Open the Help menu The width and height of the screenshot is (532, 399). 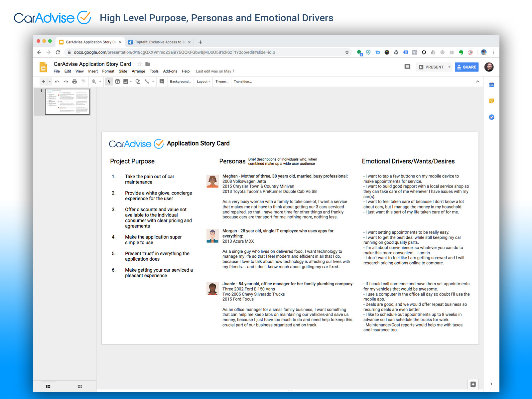click(186, 71)
